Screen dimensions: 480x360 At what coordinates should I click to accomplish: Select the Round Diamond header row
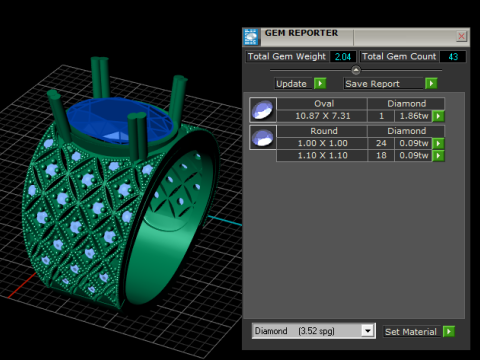coord(361,131)
